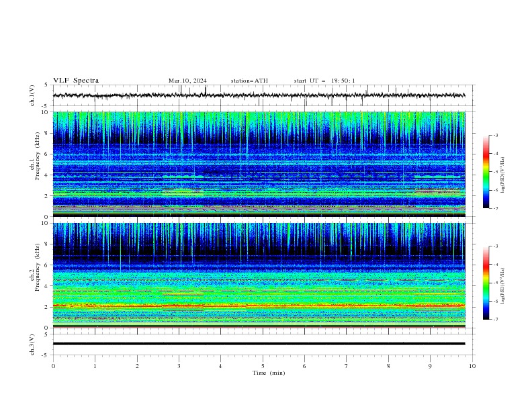Click the flat black ch.3 waveform trace
532x411 pixels.
[259, 344]
